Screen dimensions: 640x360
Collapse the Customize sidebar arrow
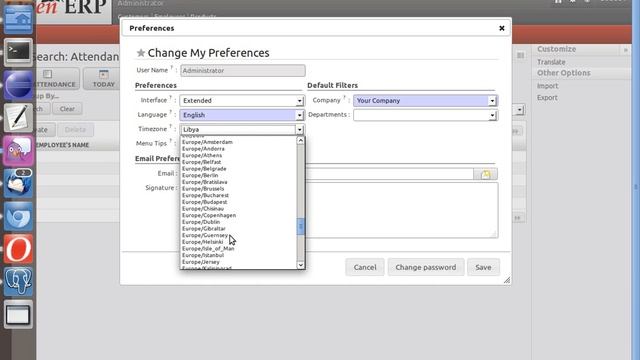625,50
